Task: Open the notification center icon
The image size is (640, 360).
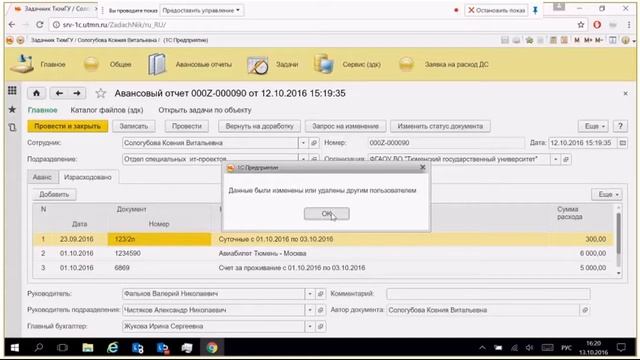Action: pos(621,348)
